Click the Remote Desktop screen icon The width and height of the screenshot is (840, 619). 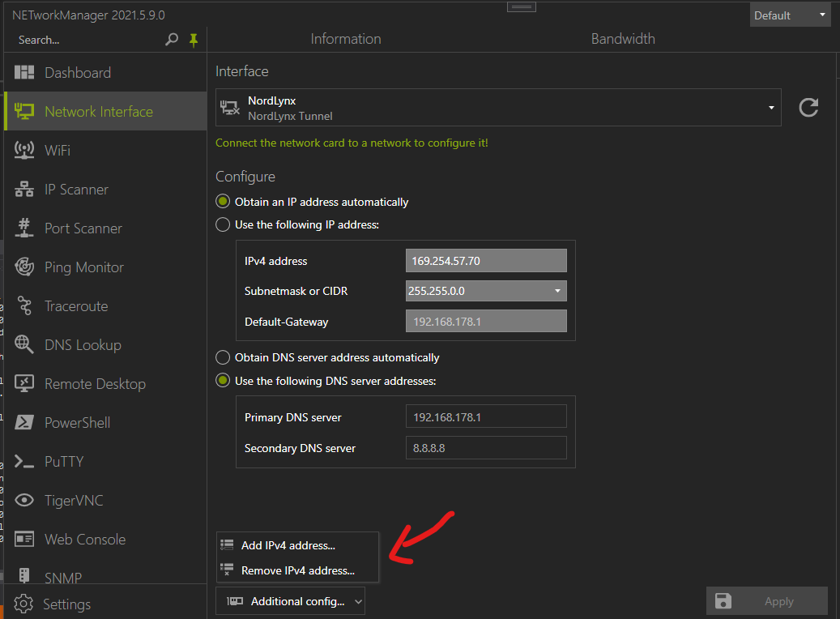pyautogui.click(x=24, y=384)
